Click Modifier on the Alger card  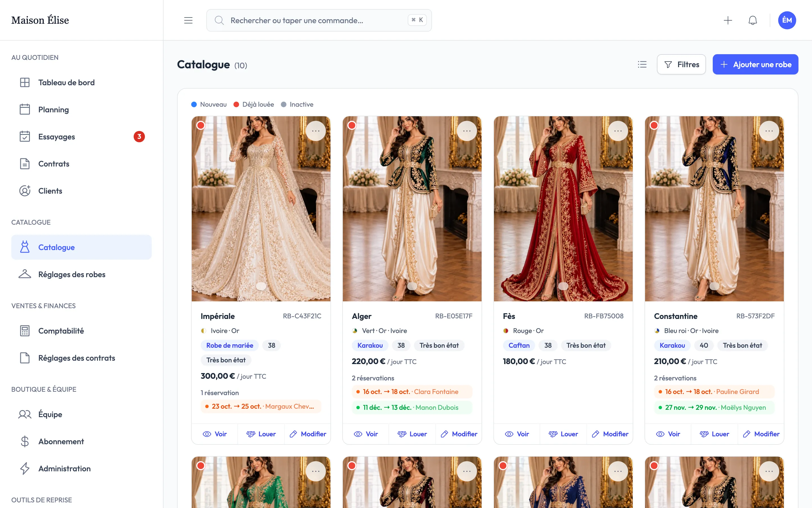coord(459,434)
